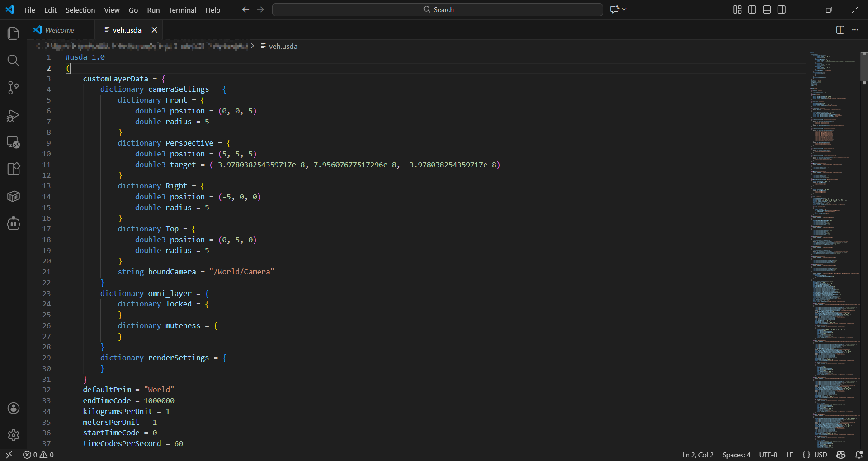Open the Extensions view

14,169
